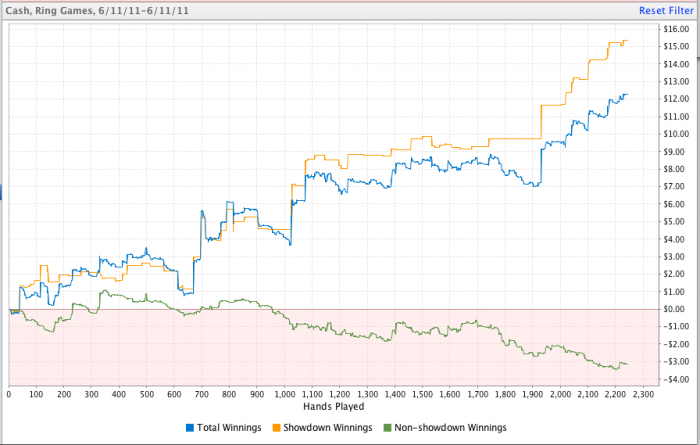Click the 500 x-axis tick label
700x445 pixels.
coord(146,395)
